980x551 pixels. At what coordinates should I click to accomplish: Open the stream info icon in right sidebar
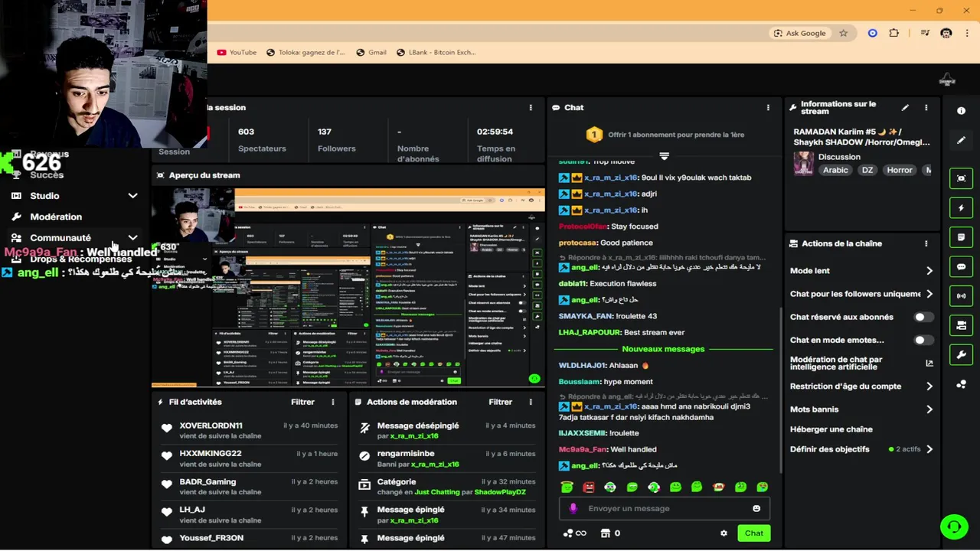tap(961, 111)
